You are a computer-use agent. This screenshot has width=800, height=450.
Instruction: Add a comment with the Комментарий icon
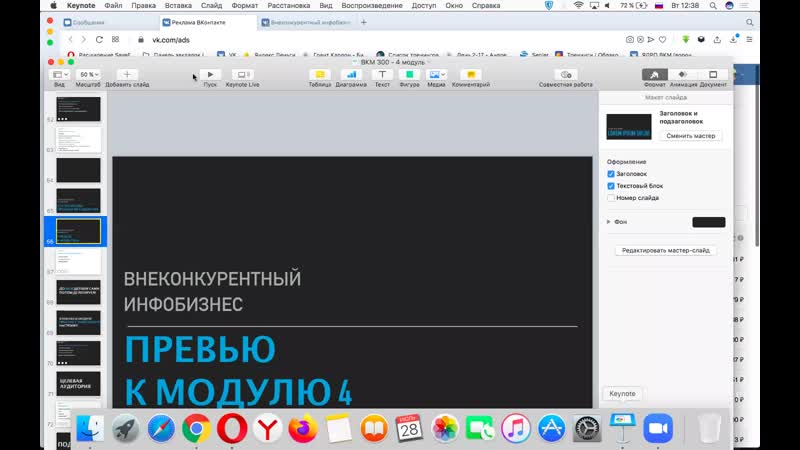point(471,74)
